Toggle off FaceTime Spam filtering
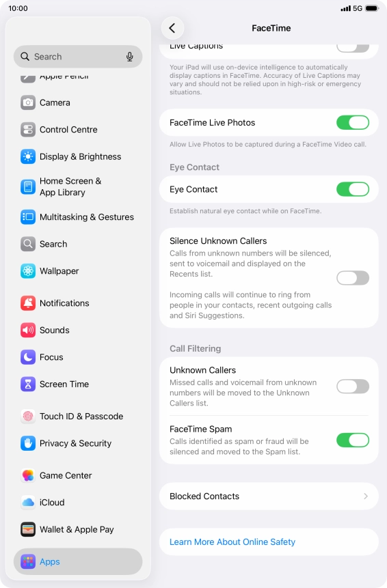Image resolution: width=387 pixels, height=588 pixels. pos(352,440)
